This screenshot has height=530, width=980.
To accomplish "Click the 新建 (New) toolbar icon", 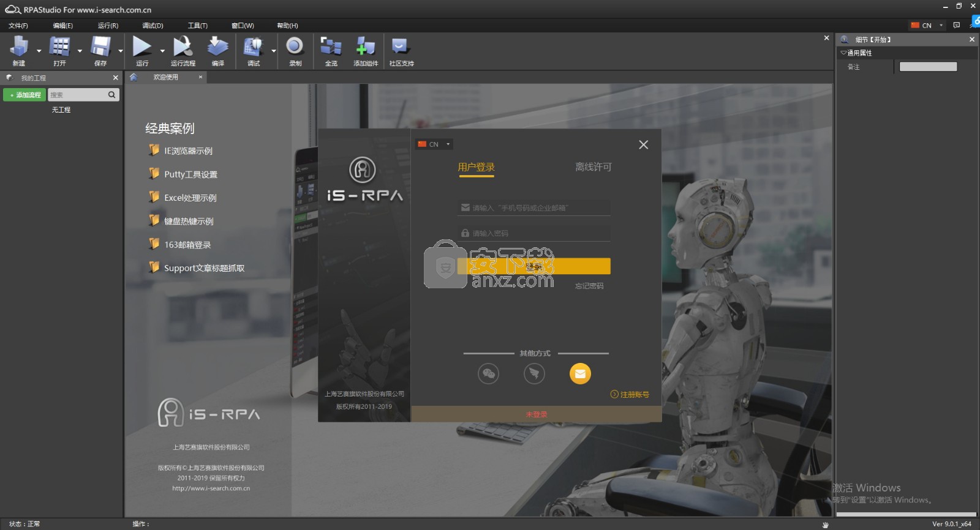I will (19, 47).
